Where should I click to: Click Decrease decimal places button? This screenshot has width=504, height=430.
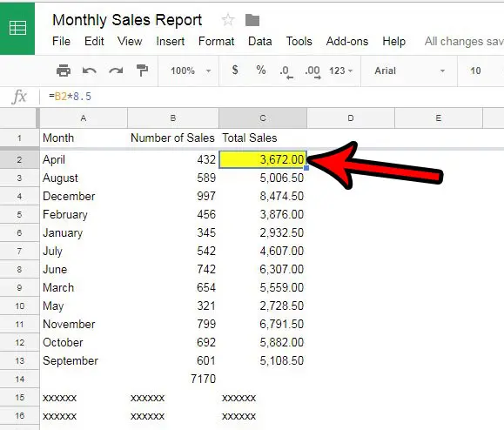[x=286, y=71]
